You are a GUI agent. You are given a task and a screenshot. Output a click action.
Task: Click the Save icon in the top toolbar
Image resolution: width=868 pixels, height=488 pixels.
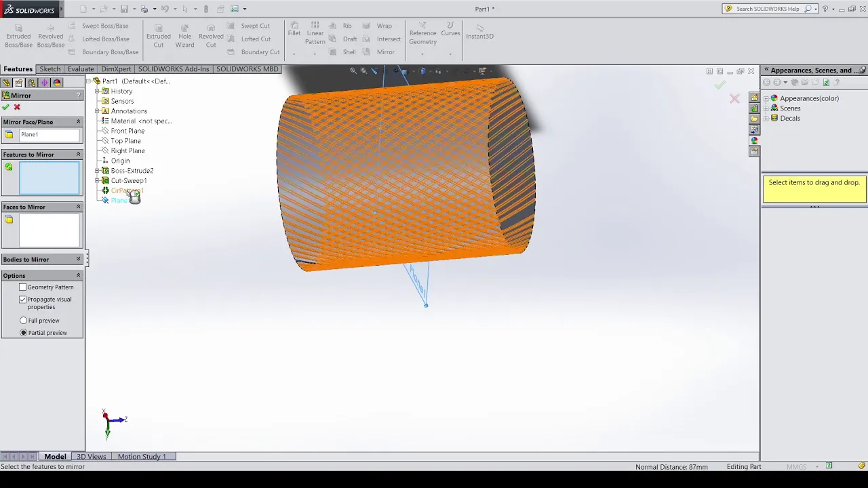pyautogui.click(x=124, y=9)
